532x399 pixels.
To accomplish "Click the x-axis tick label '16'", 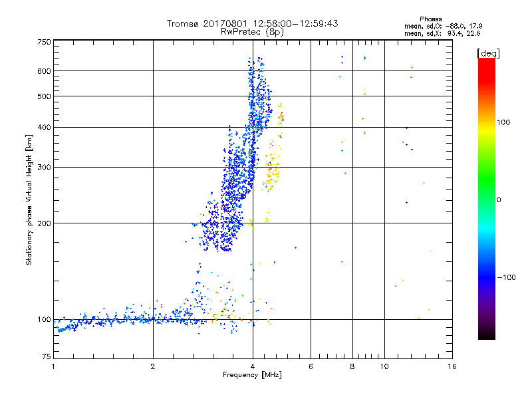I will 452,366.
